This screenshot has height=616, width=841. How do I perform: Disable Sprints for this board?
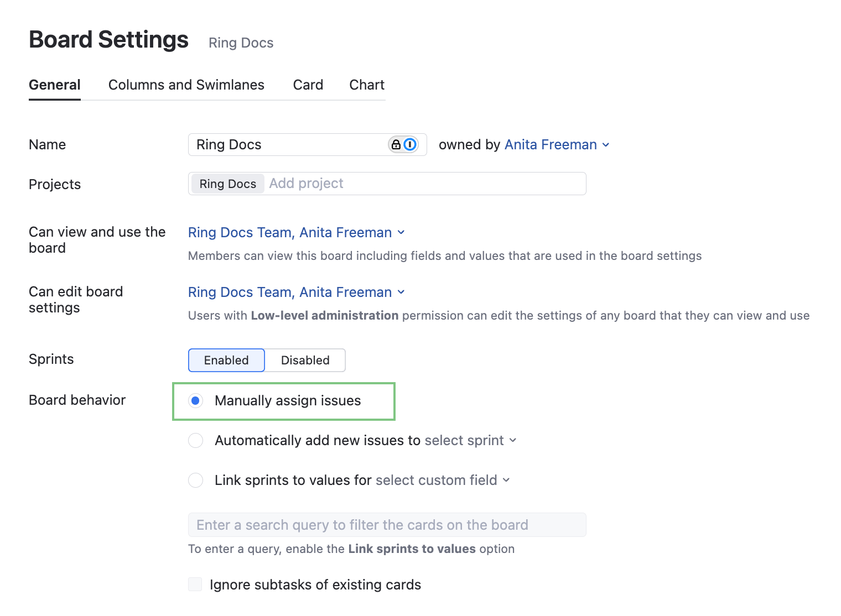[305, 360]
